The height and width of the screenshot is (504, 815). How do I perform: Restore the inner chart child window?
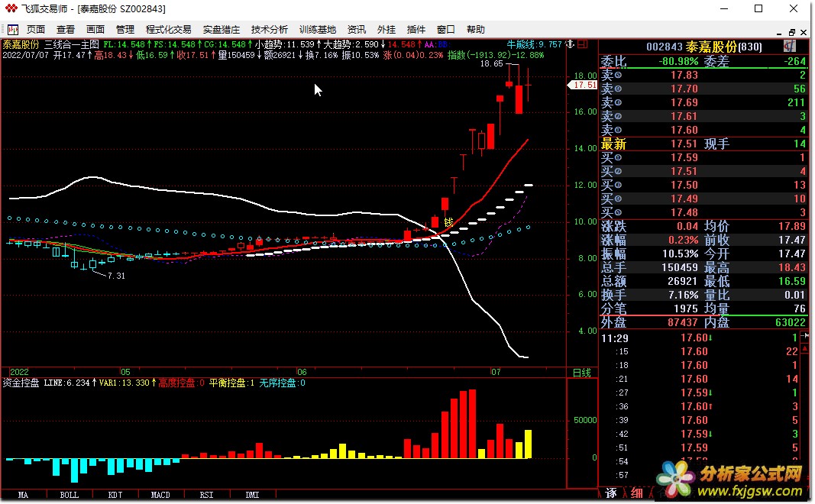pos(791,32)
